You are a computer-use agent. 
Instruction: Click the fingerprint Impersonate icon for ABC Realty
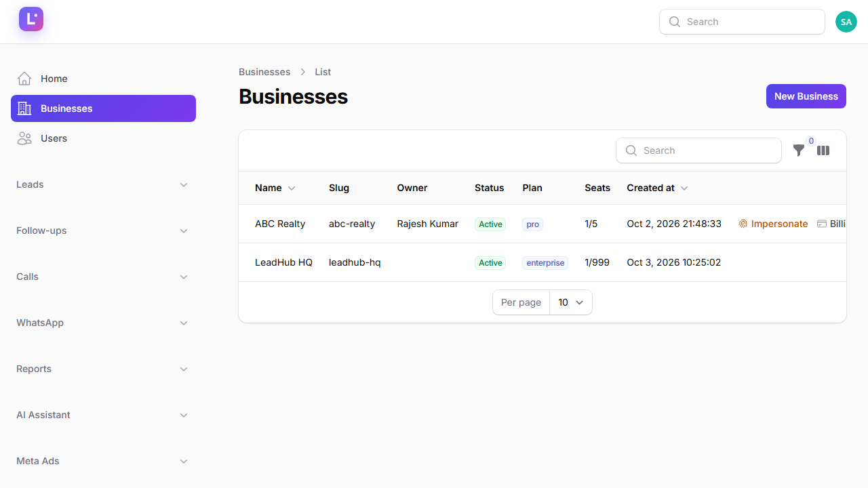743,224
